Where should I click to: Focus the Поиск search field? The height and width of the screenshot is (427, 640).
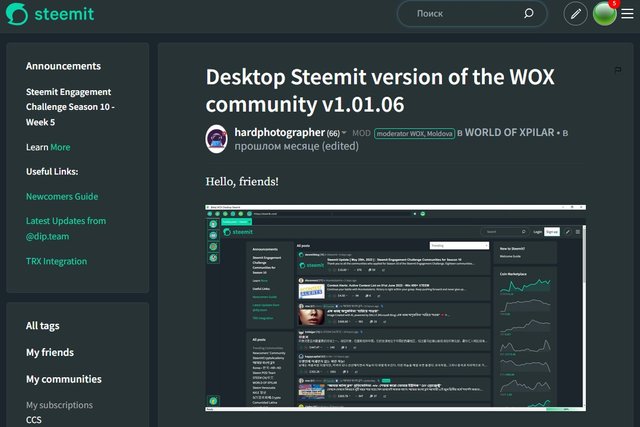pos(472,14)
